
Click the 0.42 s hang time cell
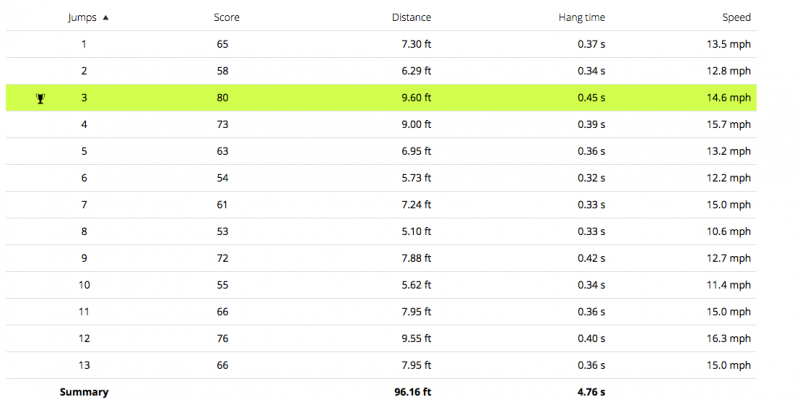pos(590,258)
